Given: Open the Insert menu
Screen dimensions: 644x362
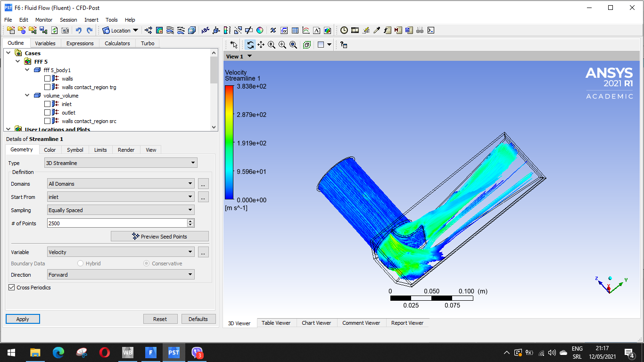Looking at the screenshot, I should click(91, 20).
